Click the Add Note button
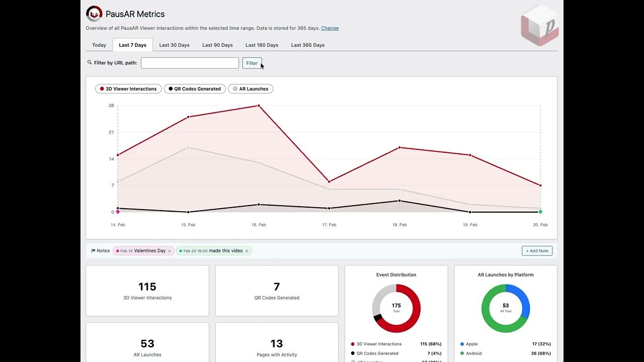644x362 pixels. pyautogui.click(x=537, y=251)
